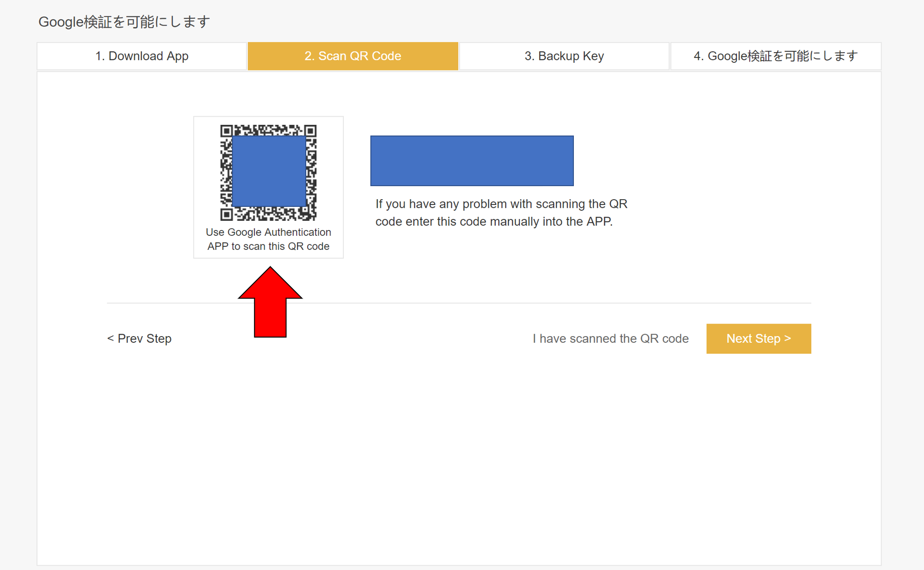Go back via < Prev Step link

139,339
